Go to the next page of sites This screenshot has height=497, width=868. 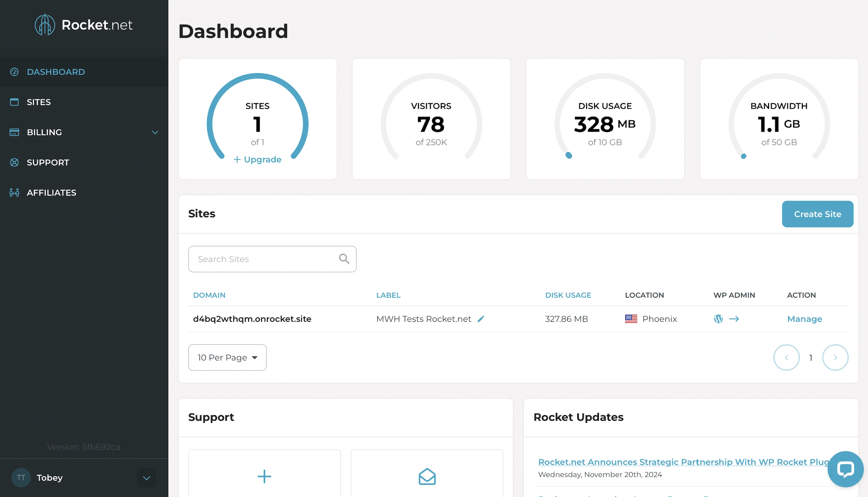point(835,357)
